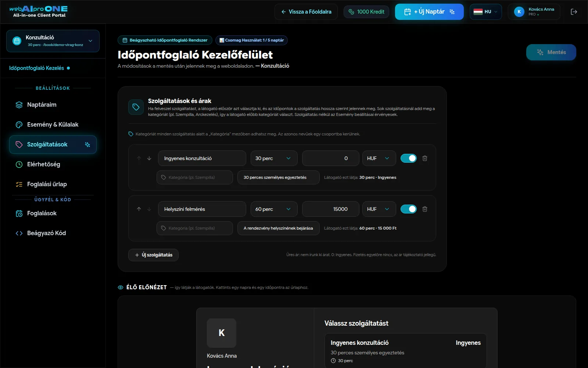Click the K thumbnail in the live preview
The width and height of the screenshot is (588, 368).
pyautogui.click(x=222, y=333)
